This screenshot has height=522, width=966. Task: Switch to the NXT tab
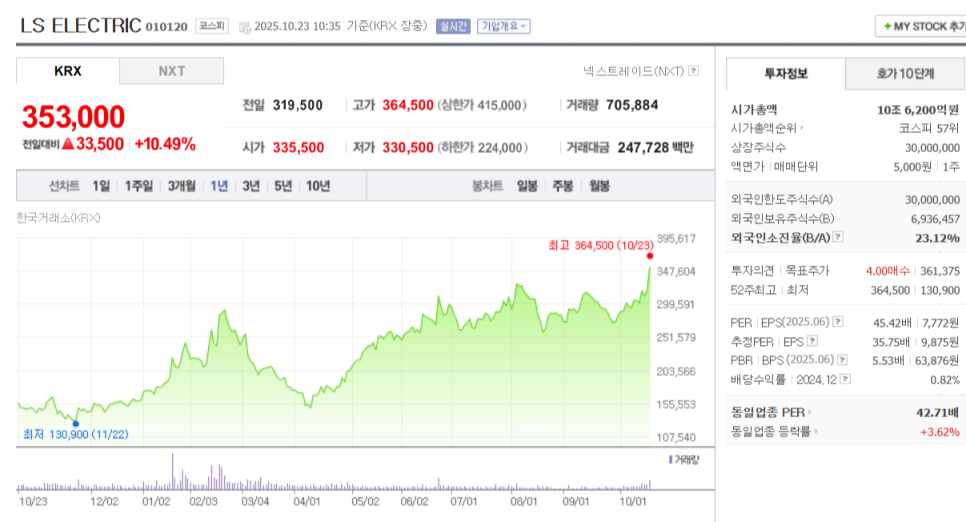point(171,71)
